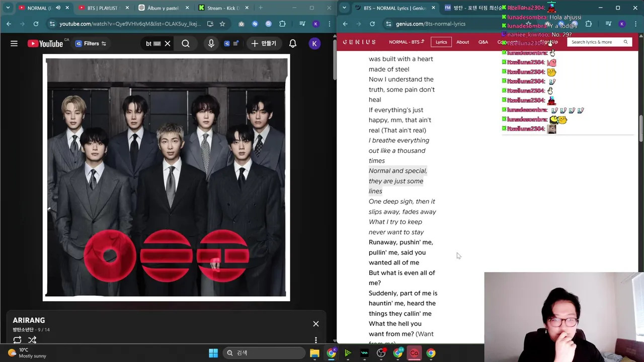The height and width of the screenshot is (362, 644).
Task: Select the Lyrics tab on Genius
Action: tap(441, 42)
